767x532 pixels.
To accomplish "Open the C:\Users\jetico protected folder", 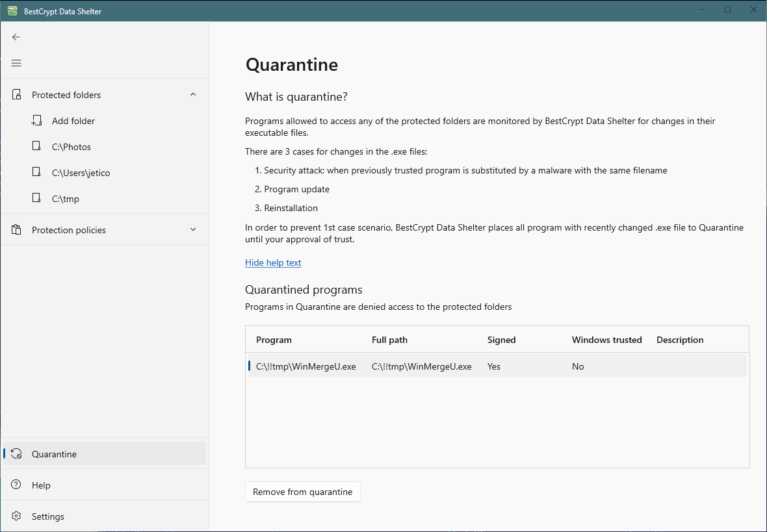I will pos(105,173).
